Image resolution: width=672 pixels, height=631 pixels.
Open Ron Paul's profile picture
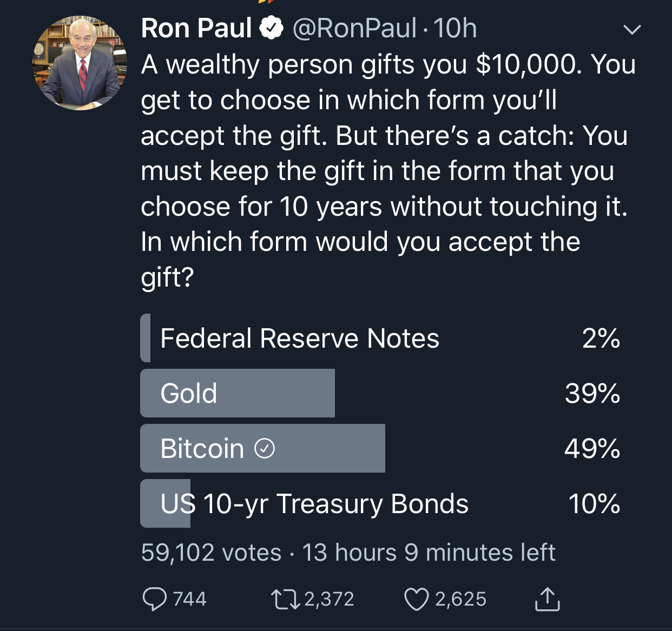(80, 63)
